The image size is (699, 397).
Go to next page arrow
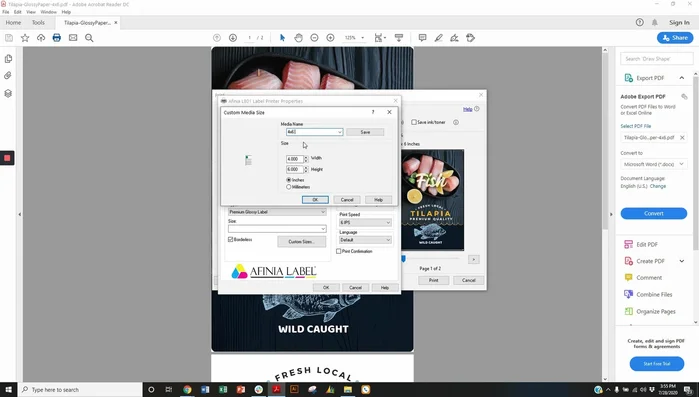tap(233, 38)
